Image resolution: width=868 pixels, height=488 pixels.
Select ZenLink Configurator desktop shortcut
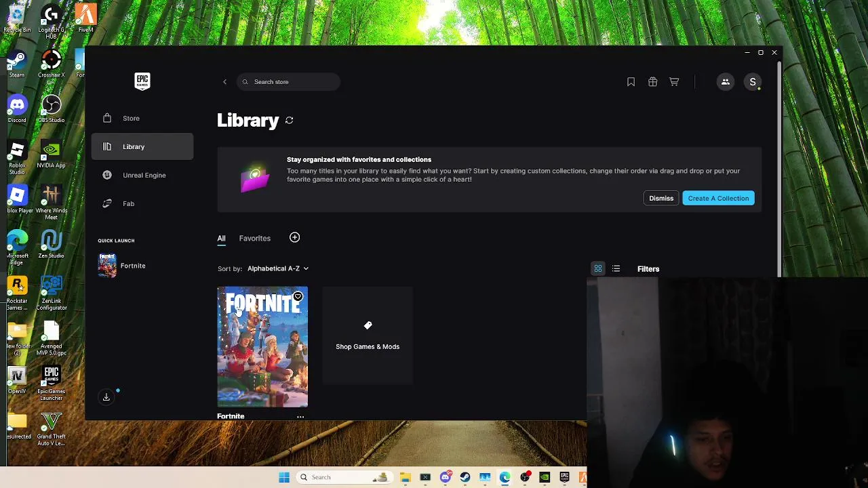tap(52, 293)
